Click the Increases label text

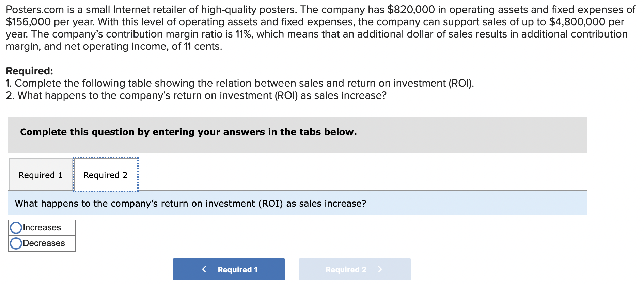(x=41, y=227)
